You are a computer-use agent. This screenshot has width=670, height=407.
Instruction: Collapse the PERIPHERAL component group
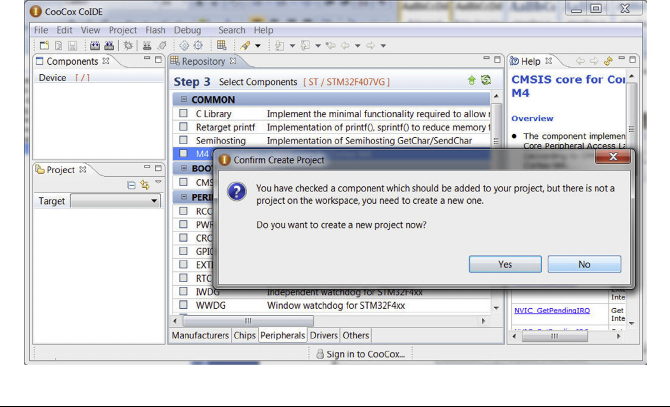(184, 197)
